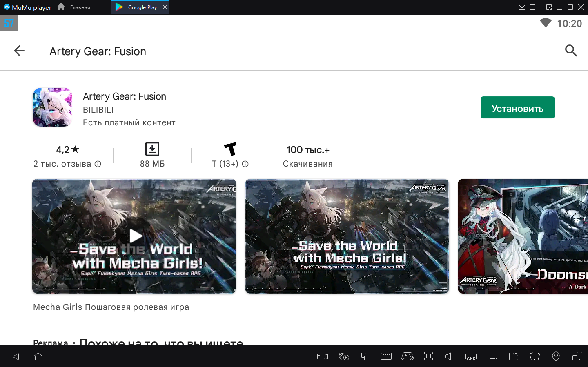Open the keyboard mapping icon

click(x=386, y=356)
